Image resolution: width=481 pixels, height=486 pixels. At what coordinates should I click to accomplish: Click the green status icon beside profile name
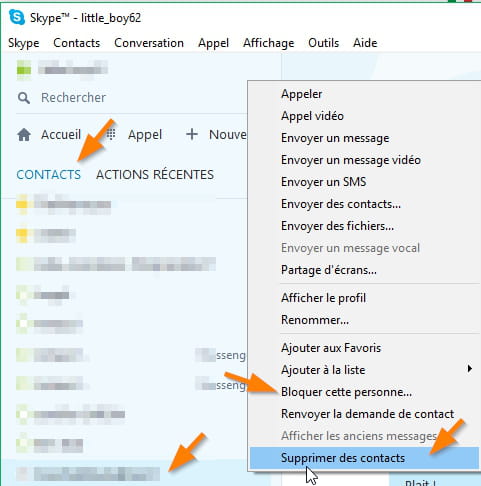tap(24, 70)
